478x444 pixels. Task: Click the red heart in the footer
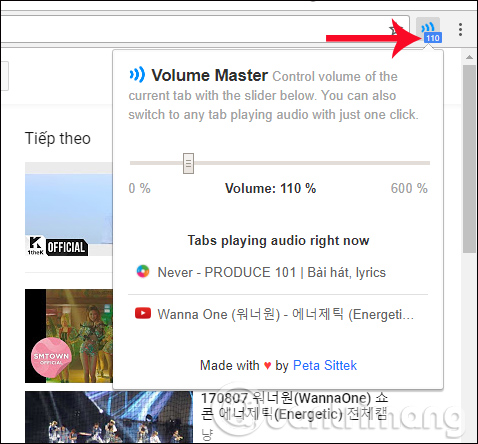[267, 366]
